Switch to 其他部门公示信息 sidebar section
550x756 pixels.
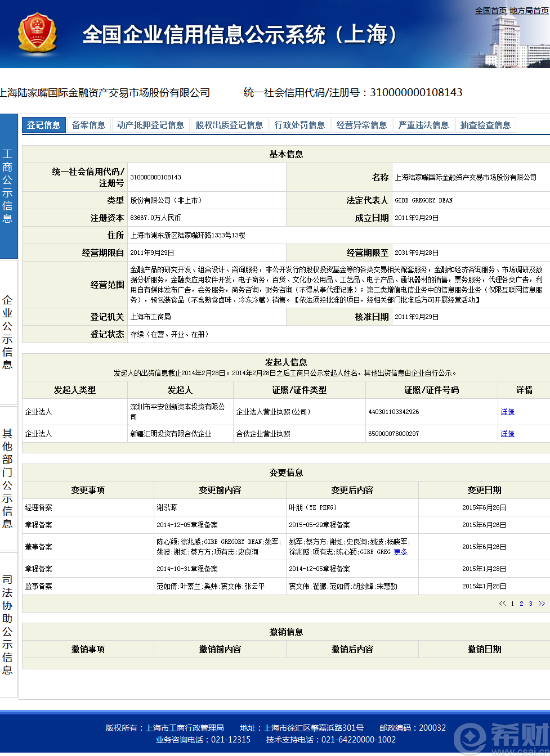tap(8, 479)
